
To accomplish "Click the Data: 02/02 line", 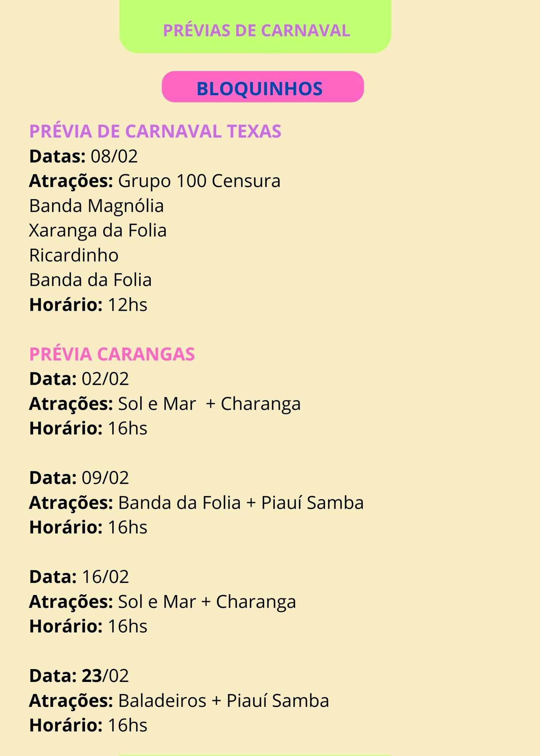I will [79, 379].
